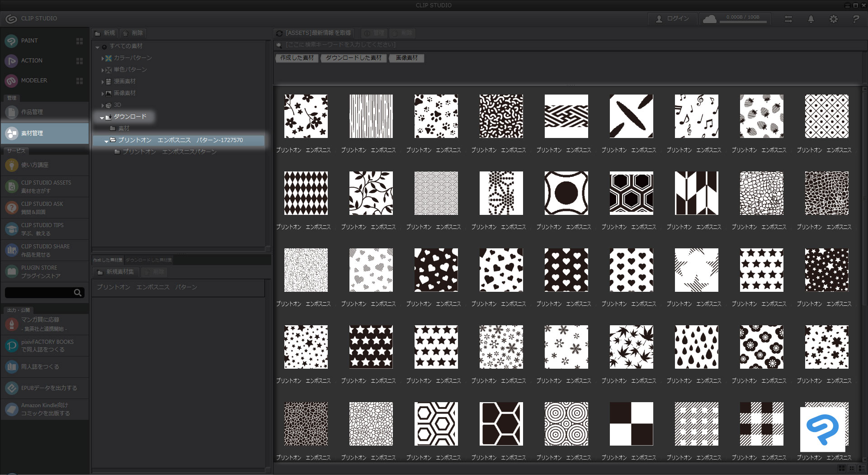Viewport: 868px width, 475px height.
Task: Select strawberry pattern thumbnail
Action: point(762,116)
